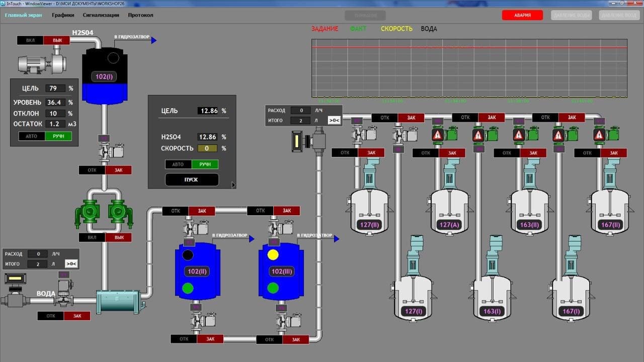Click the sight glass indicator near the H2SO4 counter

(x=298, y=141)
